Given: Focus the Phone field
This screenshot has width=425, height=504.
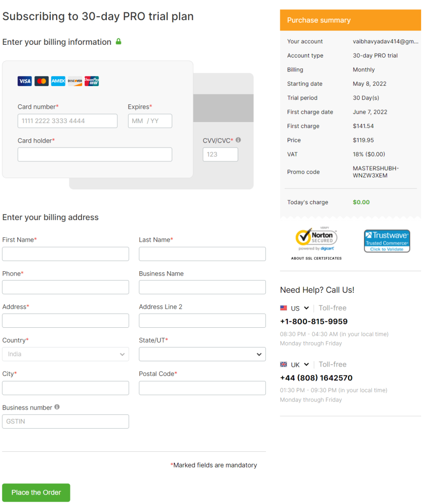Looking at the screenshot, I should pos(65,287).
